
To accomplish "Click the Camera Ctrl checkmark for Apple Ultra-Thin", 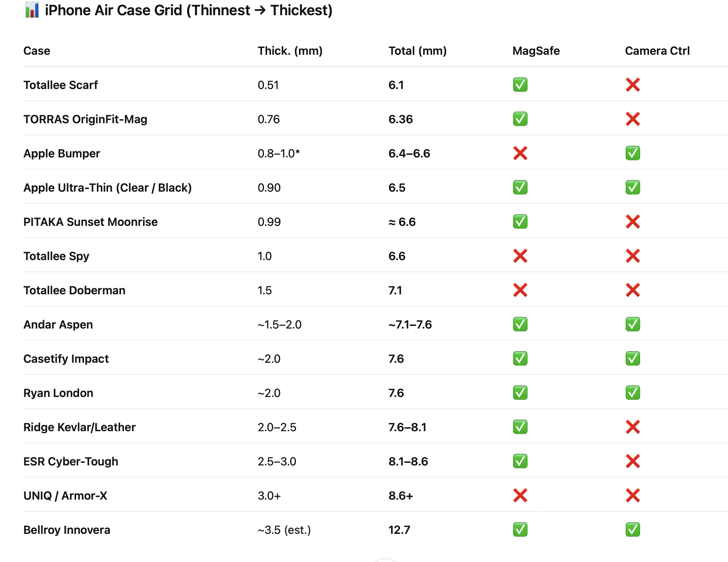I will (633, 187).
